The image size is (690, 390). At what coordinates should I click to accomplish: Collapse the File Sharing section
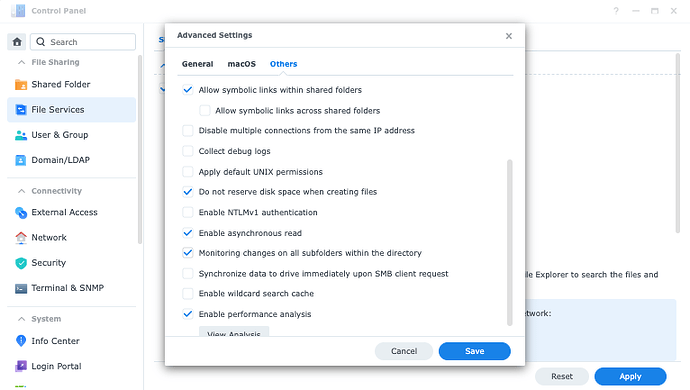point(21,63)
